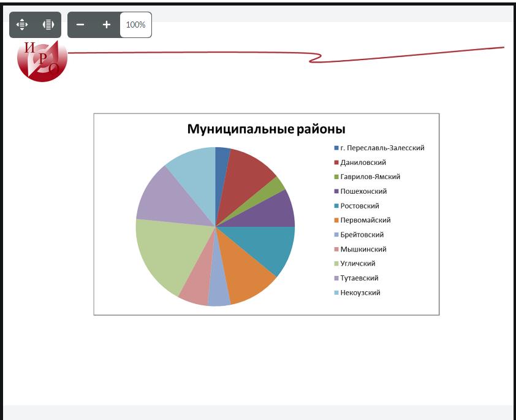
Task: Click the light blue swatch beside Некоузский
Action: [336, 292]
